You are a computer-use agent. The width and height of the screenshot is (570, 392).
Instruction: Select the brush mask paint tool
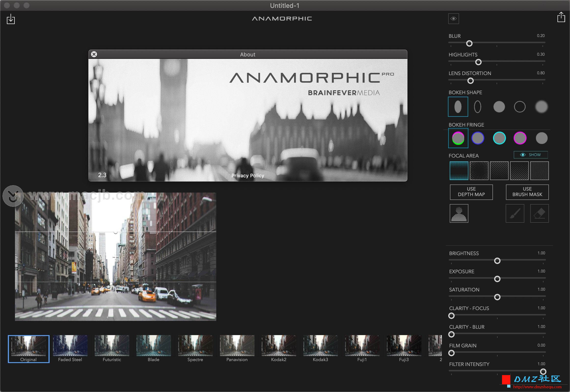(515, 213)
